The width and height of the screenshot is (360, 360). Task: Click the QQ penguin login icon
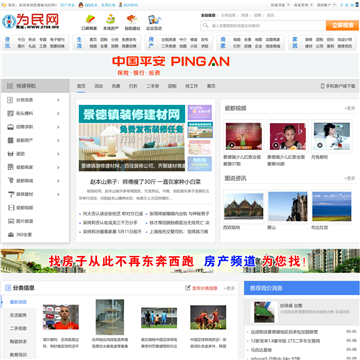click(81, 5)
